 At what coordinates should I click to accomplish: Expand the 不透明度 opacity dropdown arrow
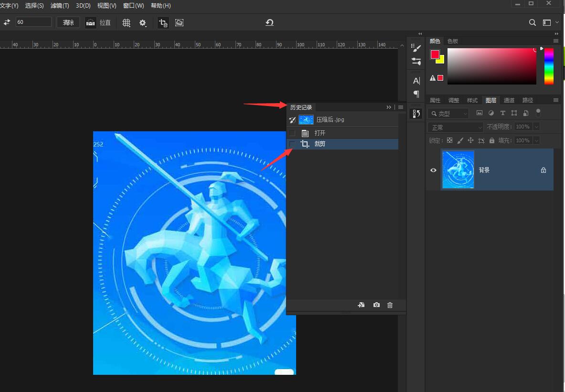click(x=536, y=127)
